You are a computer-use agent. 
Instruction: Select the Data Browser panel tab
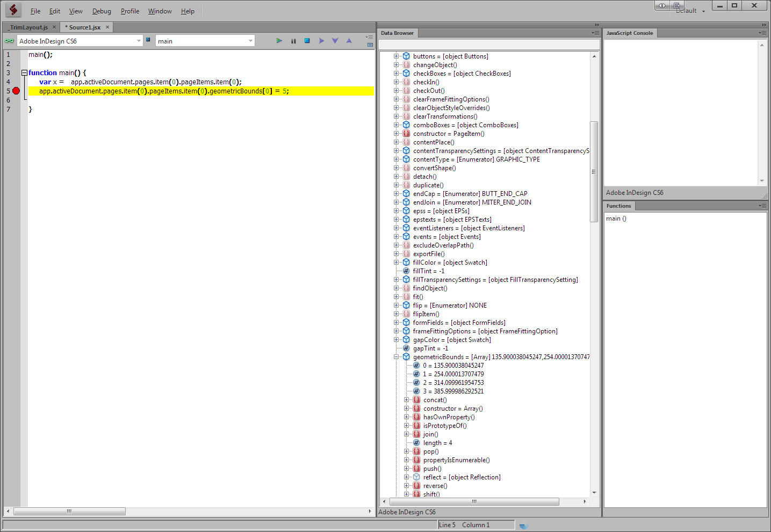(x=398, y=33)
